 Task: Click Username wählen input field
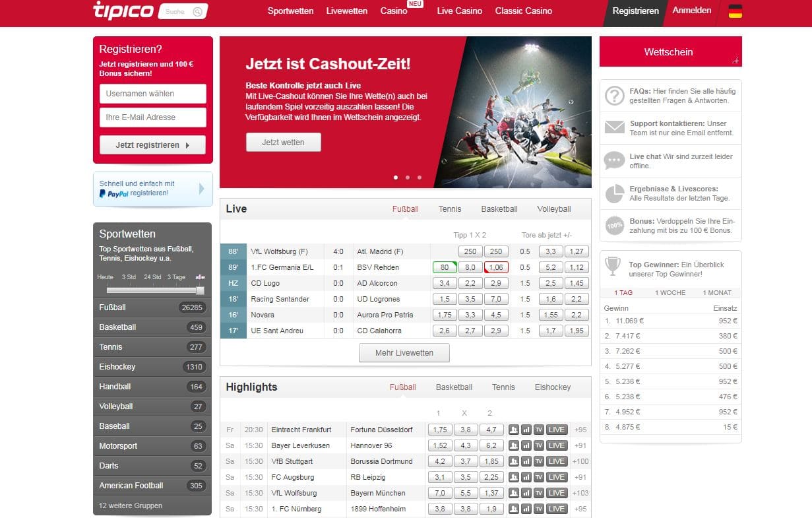pyautogui.click(x=153, y=94)
